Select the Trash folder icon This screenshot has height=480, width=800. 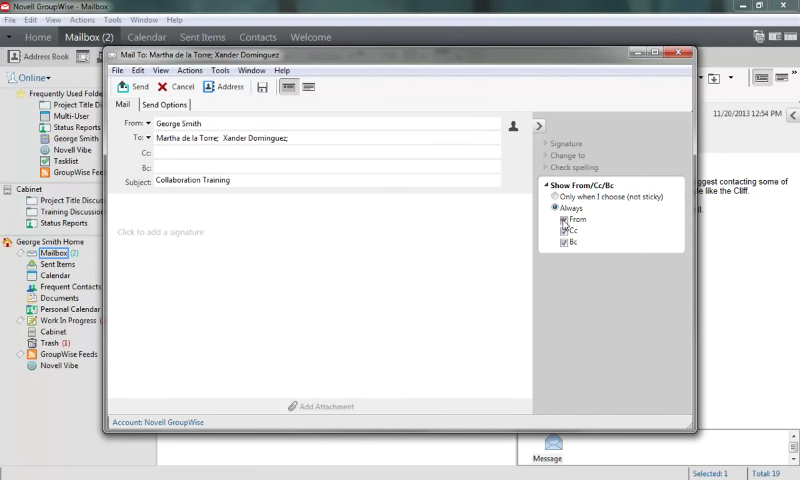click(x=32, y=343)
